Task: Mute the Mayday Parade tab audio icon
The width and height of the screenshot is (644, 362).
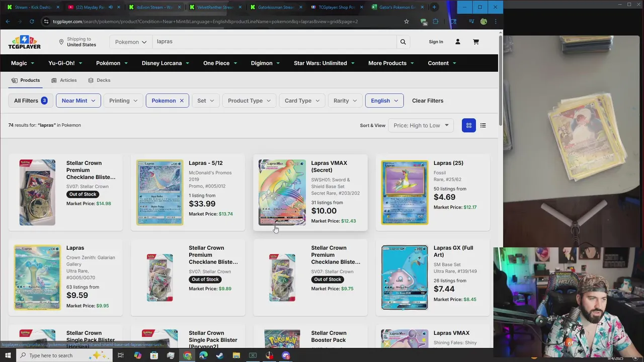Action: (x=111, y=7)
